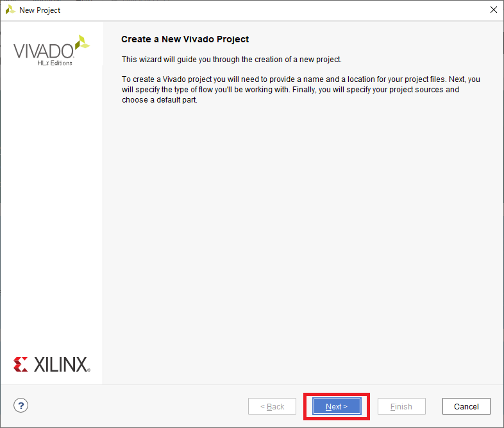Click the greyed-out < Back button
This screenshot has height=428, width=504.
272,406
